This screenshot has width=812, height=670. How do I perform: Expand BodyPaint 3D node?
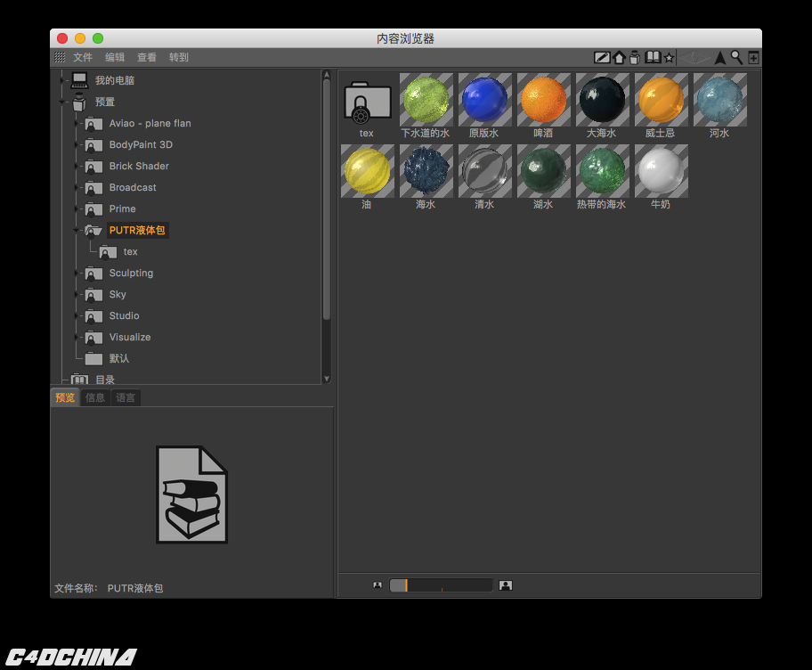click(x=77, y=144)
